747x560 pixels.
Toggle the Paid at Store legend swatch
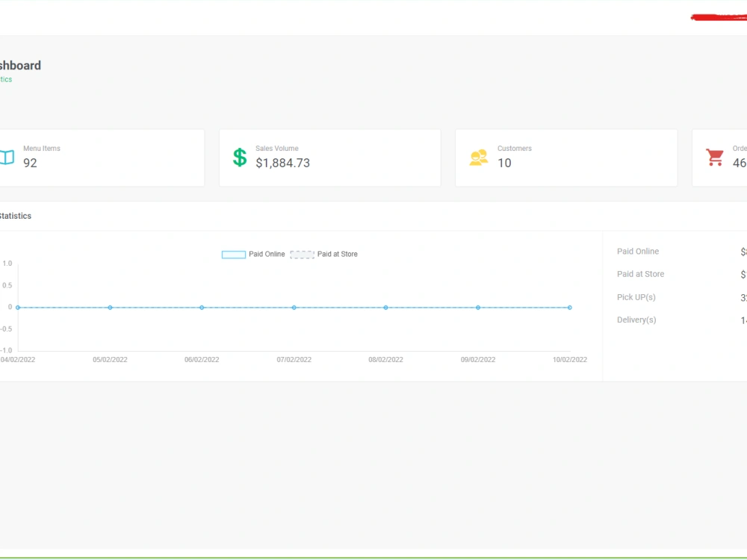tap(302, 255)
